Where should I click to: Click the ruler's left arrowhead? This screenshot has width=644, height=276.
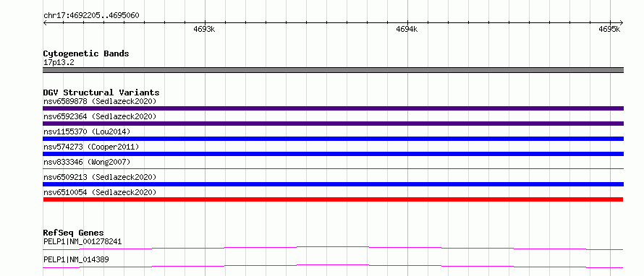pyautogui.click(x=45, y=22)
